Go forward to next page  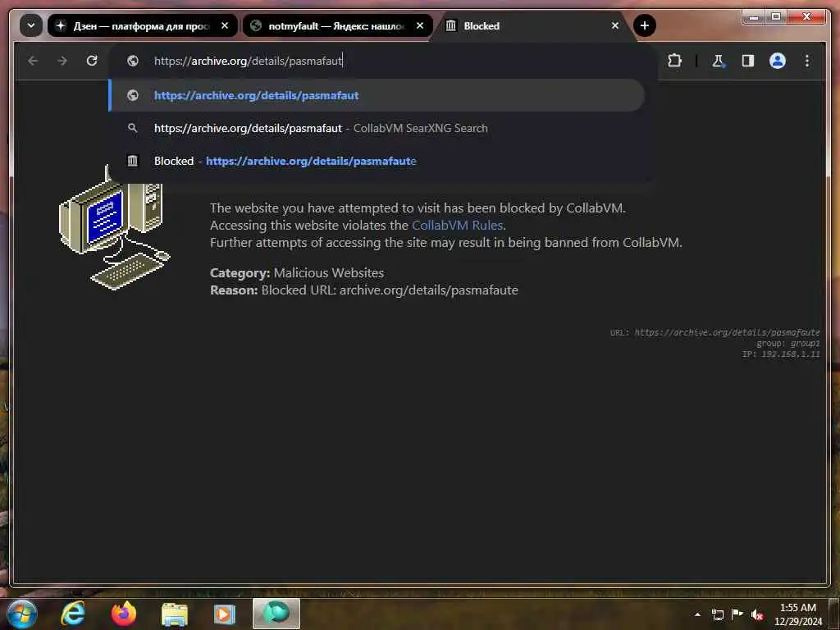62,61
